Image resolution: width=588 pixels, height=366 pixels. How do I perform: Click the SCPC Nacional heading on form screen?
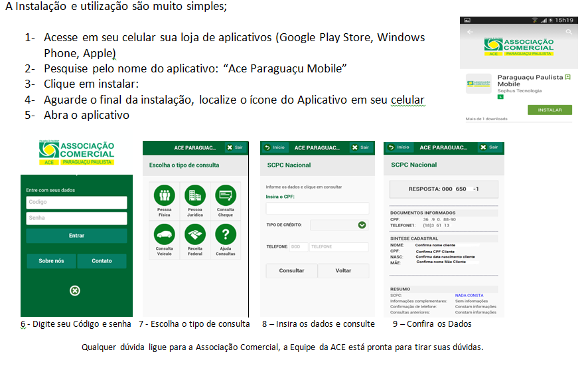coord(289,165)
